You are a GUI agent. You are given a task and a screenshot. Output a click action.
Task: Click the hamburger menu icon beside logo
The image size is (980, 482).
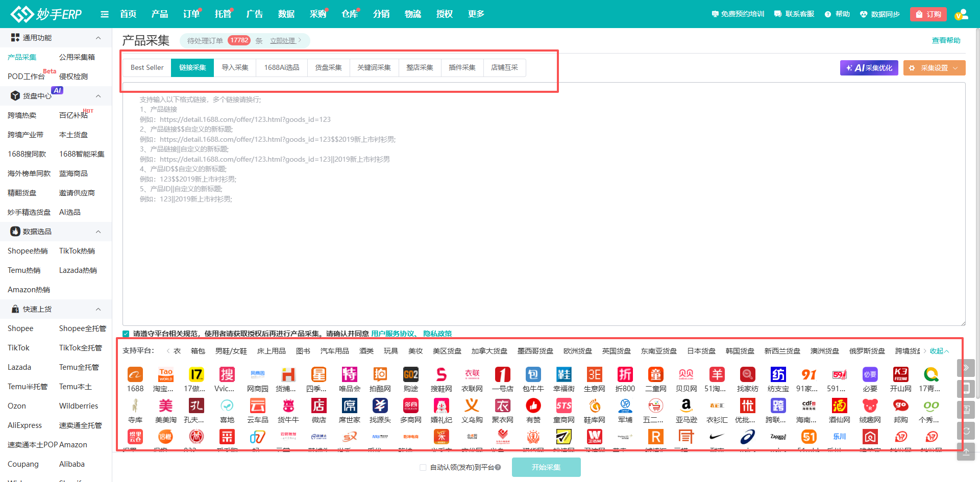click(x=105, y=14)
